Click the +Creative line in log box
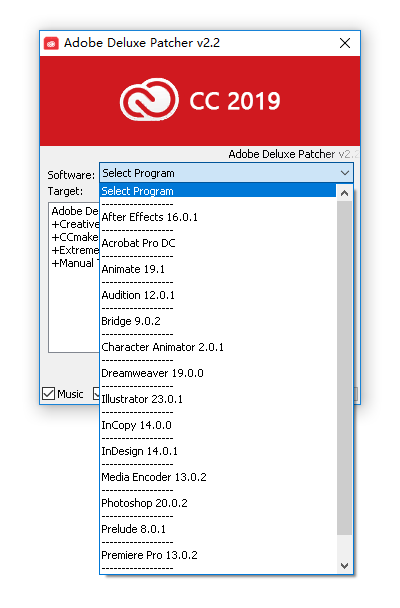Image resolution: width=400 pixels, height=608 pixels. pos(75,224)
